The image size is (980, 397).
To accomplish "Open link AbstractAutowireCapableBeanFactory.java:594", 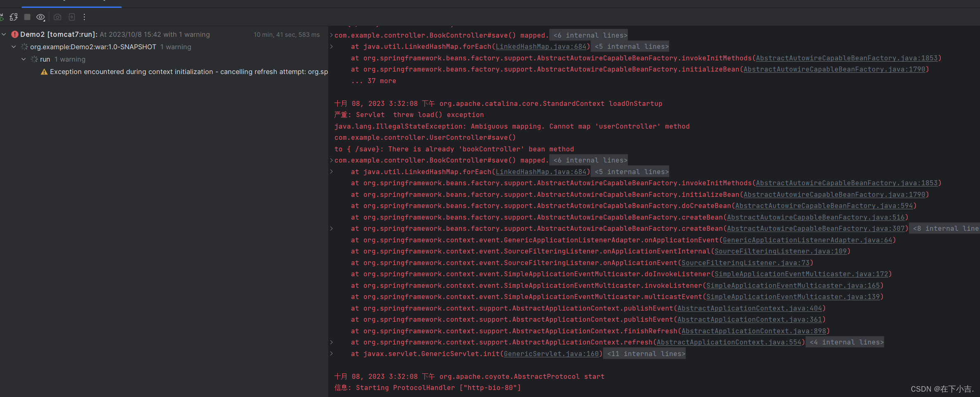I will point(824,206).
